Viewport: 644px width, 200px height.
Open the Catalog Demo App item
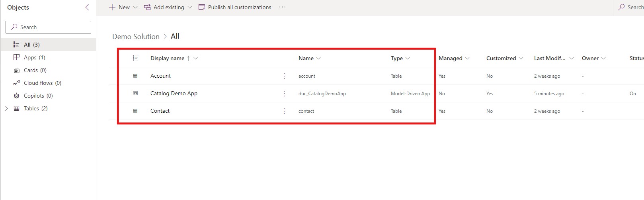[174, 93]
